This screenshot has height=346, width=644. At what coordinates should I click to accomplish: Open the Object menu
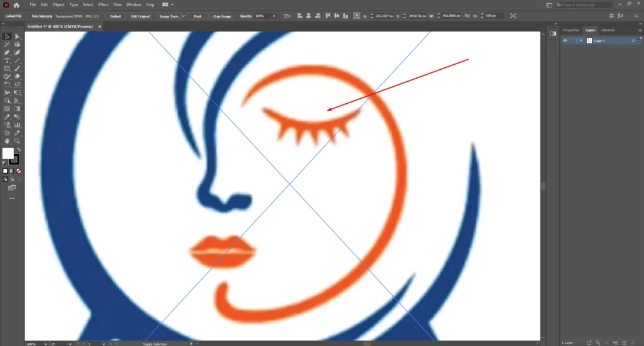tap(58, 5)
